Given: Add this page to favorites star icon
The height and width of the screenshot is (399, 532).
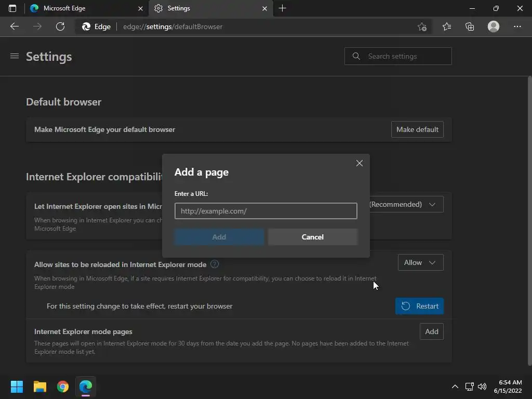Looking at the screenshot, I should tap(422, 26).
